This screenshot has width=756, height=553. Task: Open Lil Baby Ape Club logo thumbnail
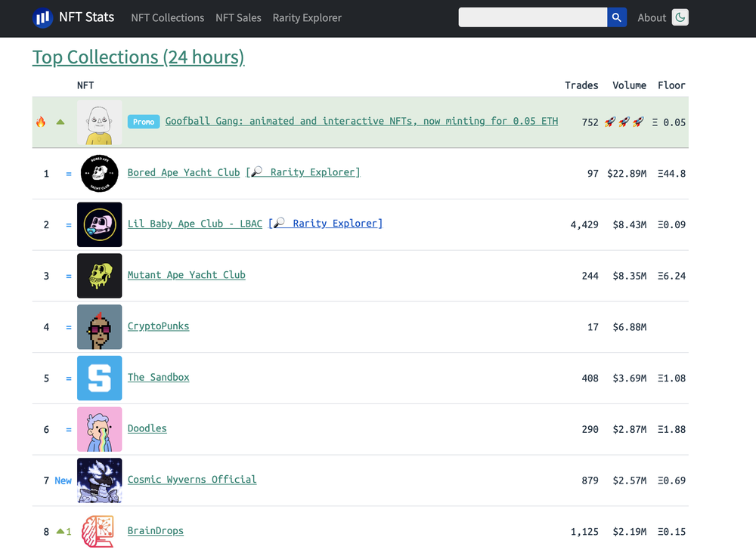(x=99, y=224)
